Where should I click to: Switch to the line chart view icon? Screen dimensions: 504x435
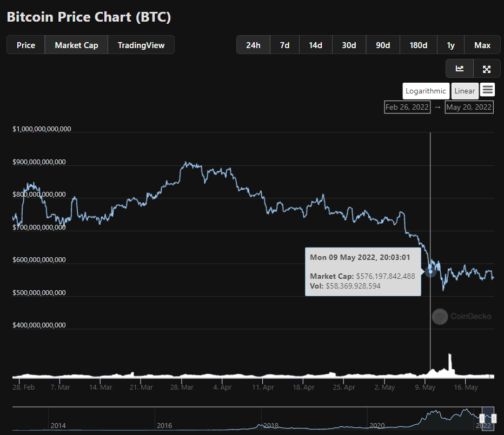(460, 69)
